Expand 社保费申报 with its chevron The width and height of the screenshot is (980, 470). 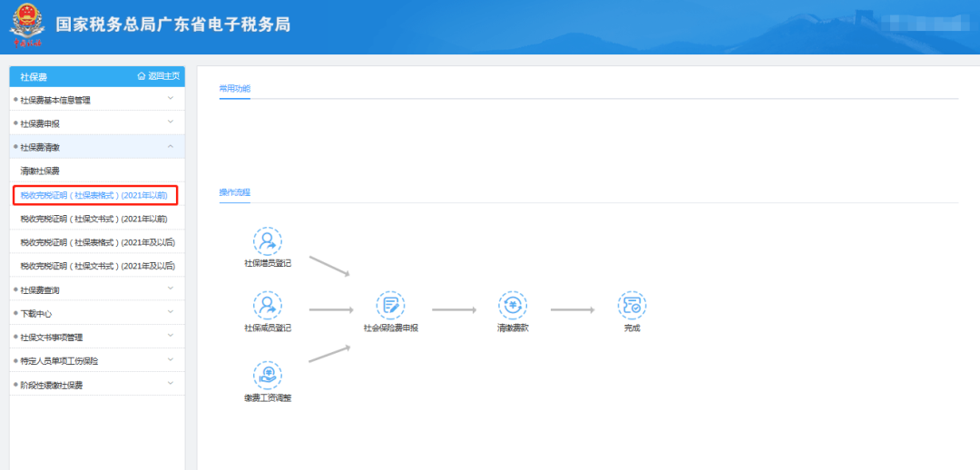(x=171, y=122)
